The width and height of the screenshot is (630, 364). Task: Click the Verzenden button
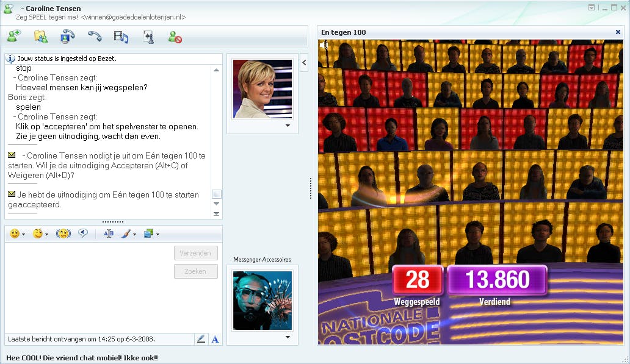[196, 253]
